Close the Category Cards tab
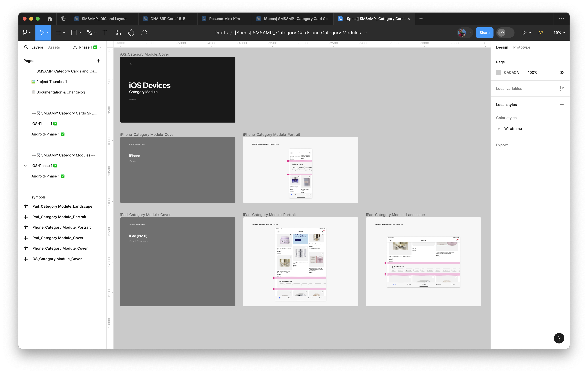The height and width of the screenshot is (373, 588). pos(409,19)
